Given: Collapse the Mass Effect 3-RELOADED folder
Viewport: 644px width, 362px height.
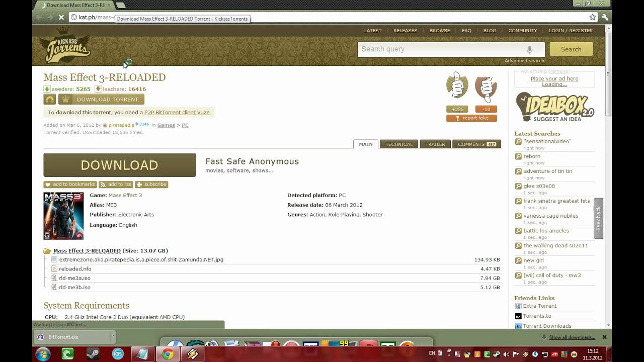Looking at the screenshot, I should (x=47, y=251).
